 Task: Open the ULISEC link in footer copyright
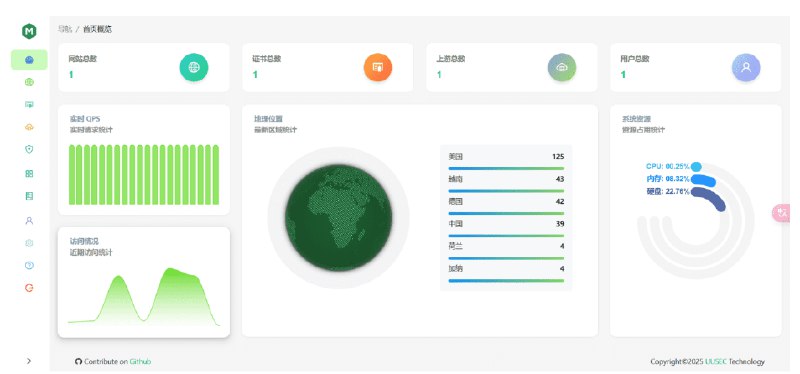(x=716, y=361)
